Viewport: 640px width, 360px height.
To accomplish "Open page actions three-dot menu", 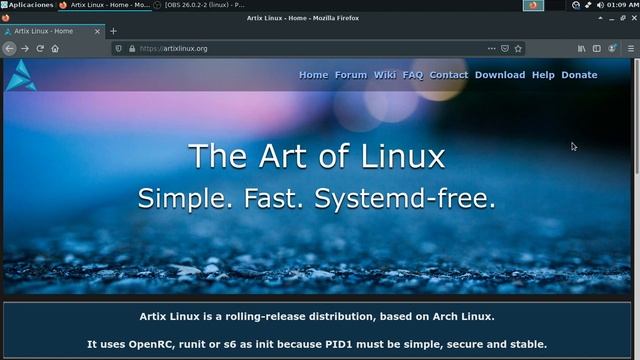I will click(491, 49).
